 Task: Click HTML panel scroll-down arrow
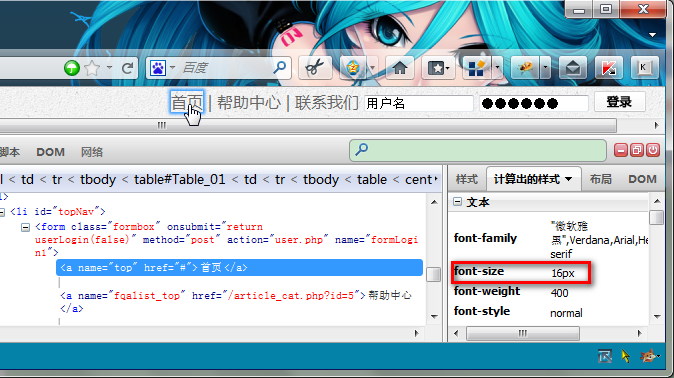pyautogui.click(x=434, y=317)
